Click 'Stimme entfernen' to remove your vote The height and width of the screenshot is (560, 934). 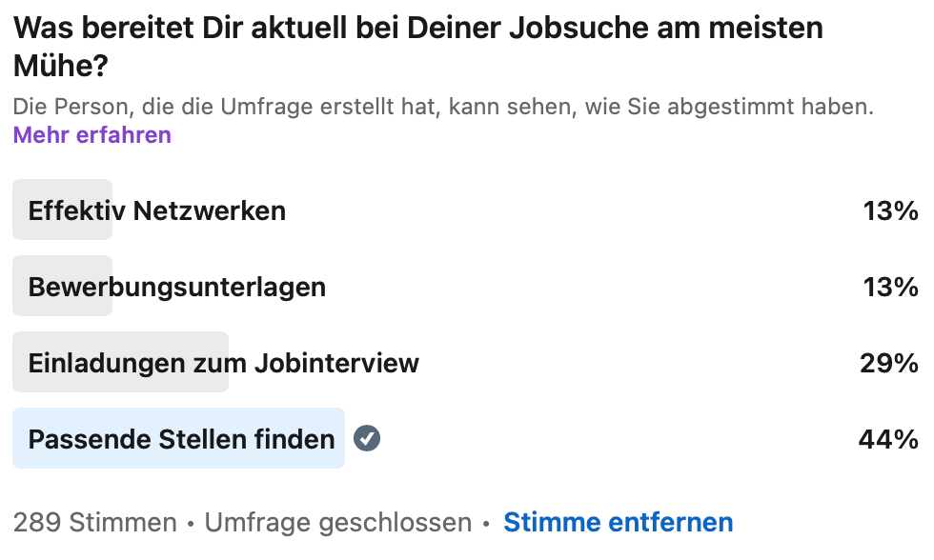tap(618, 522)
